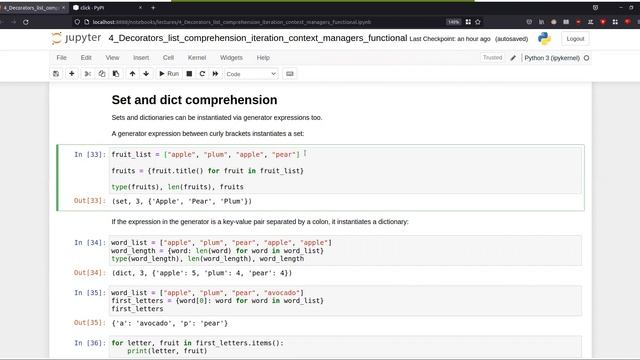Click the LinkedIn extension icon in browser toolbar
The height and width of the screenshot is (360, 640).
(541, 22)
